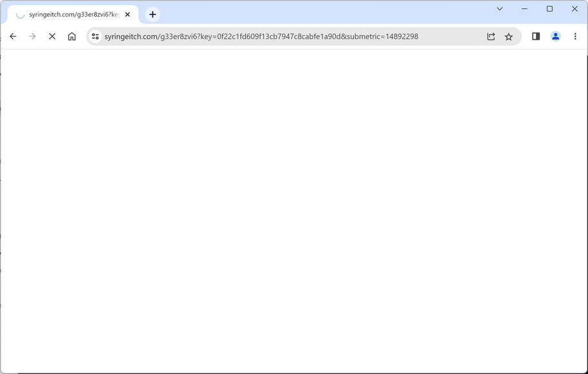
Task: Click the share icon in the toolbar
Action: (490, 36)
